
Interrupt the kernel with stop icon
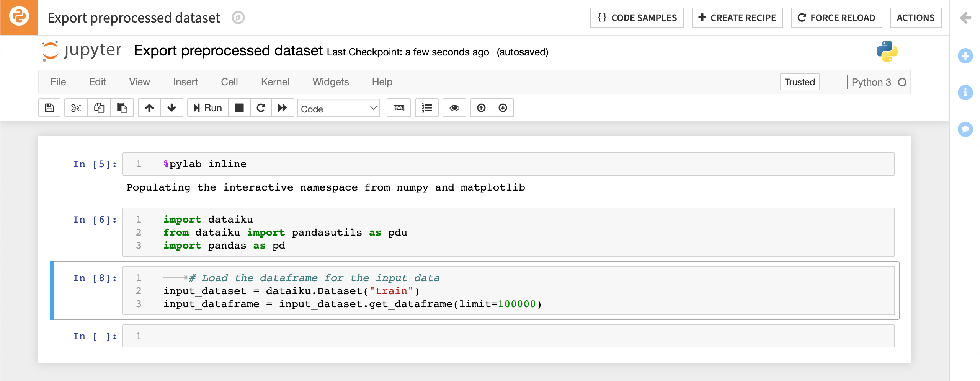click(x=239, y=108)
